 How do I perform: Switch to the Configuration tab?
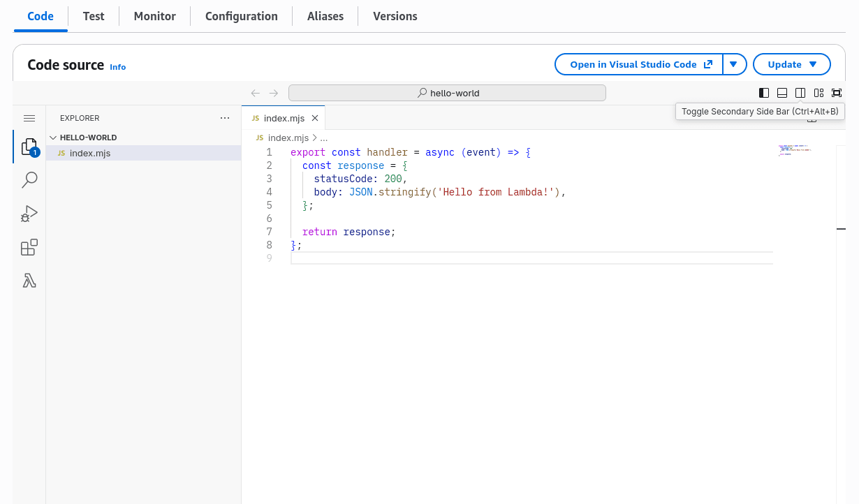[x=242, y=16]
